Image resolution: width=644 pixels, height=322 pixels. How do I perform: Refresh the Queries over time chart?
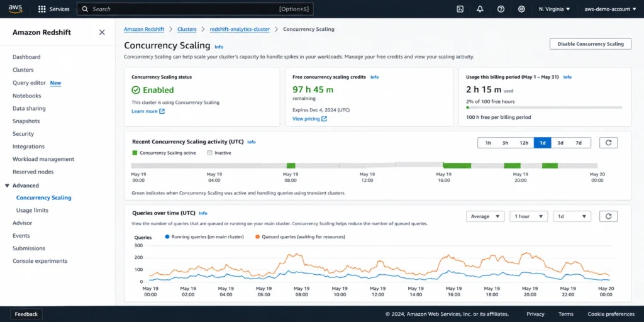[x=608, y=216]
